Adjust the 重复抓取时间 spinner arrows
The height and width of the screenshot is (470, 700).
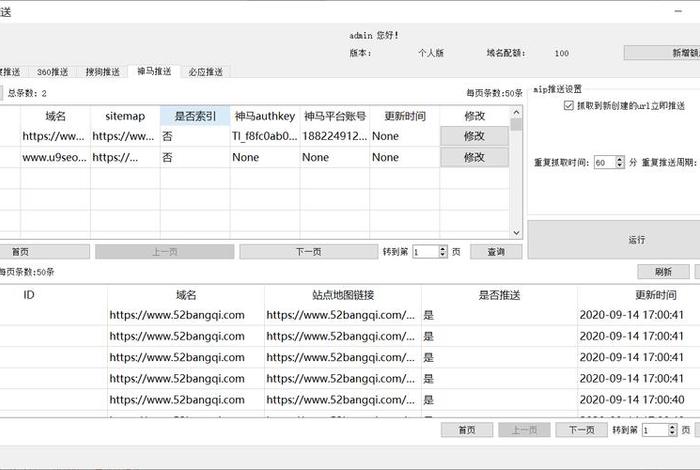(x=620, y=162)
